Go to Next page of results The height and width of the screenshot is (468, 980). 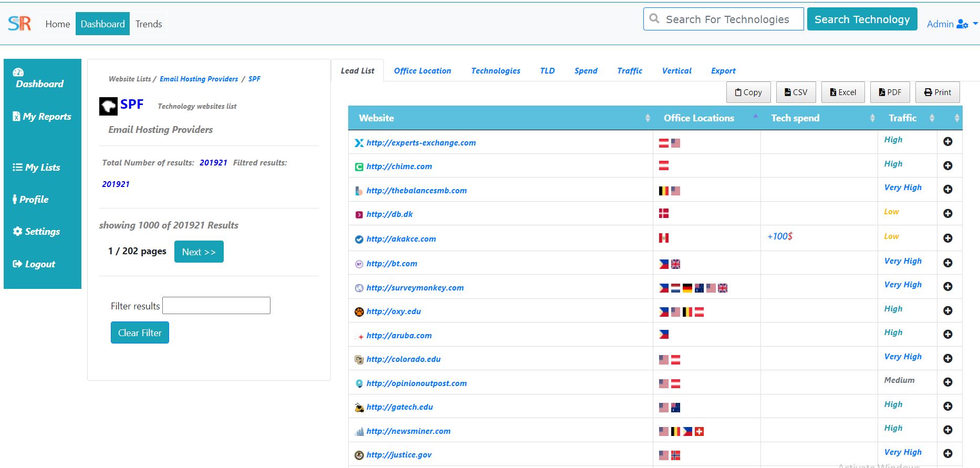pyautogui.click(x=199, y=252)
